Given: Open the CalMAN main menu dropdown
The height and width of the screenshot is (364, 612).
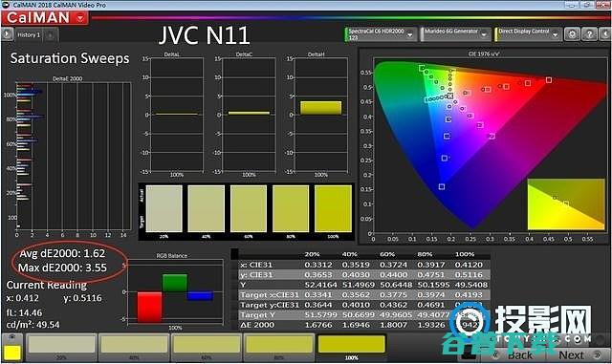Looking at the screenshot, I should pyautogui.click(x=80, y=18).
